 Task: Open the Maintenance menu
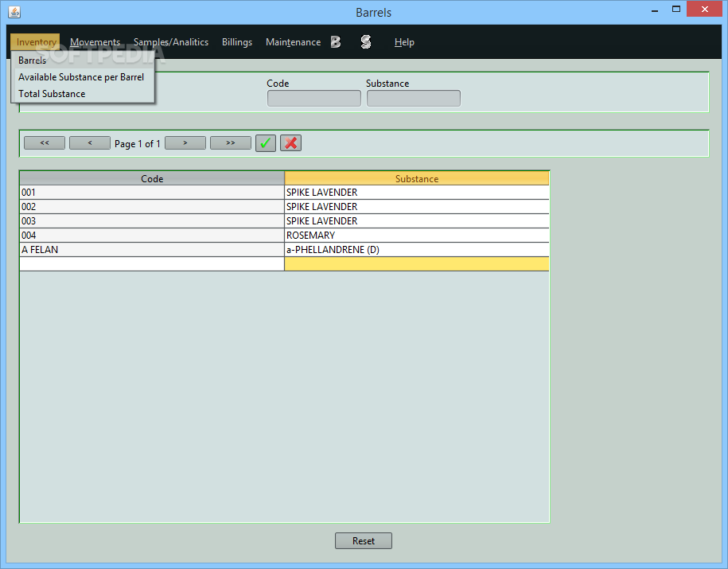tap(293, 42)
